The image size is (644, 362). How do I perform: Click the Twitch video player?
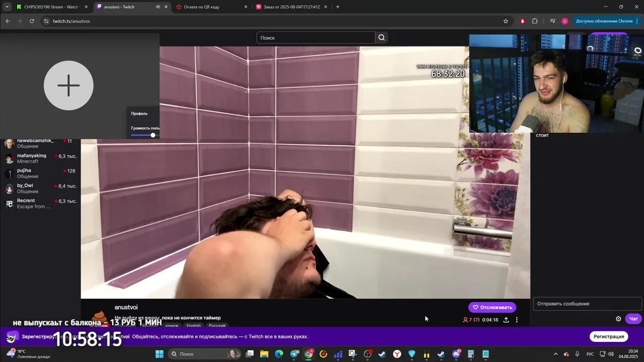tap(305, 172)
